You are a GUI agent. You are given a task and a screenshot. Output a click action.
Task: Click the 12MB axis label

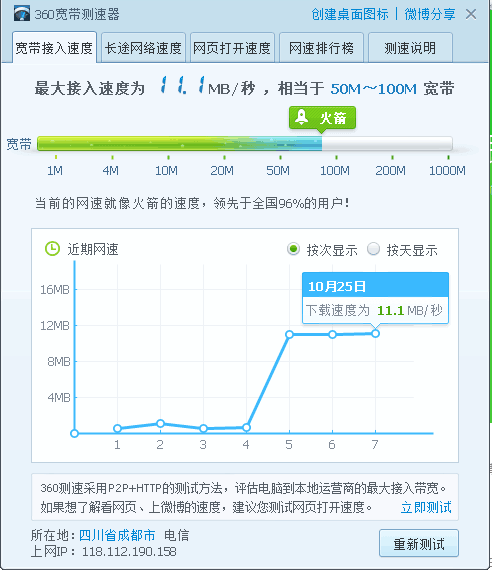(x=55, y=325)
